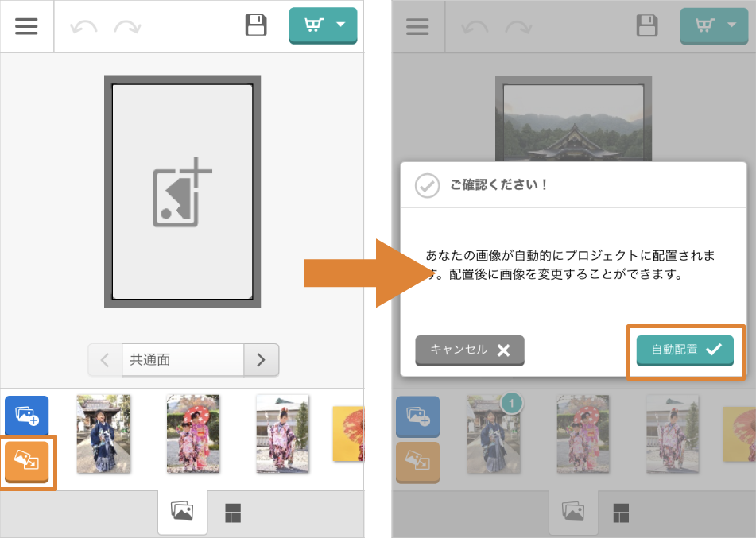Viewport: 756px width, 538px height.
Task: Switch to photos tab, left screen
Action: click(x=182, y=512)
